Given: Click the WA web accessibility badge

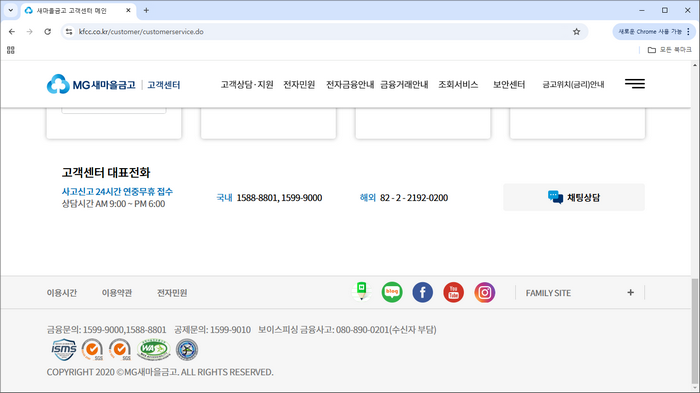Looking at the screenshot, I should point(154,349).
